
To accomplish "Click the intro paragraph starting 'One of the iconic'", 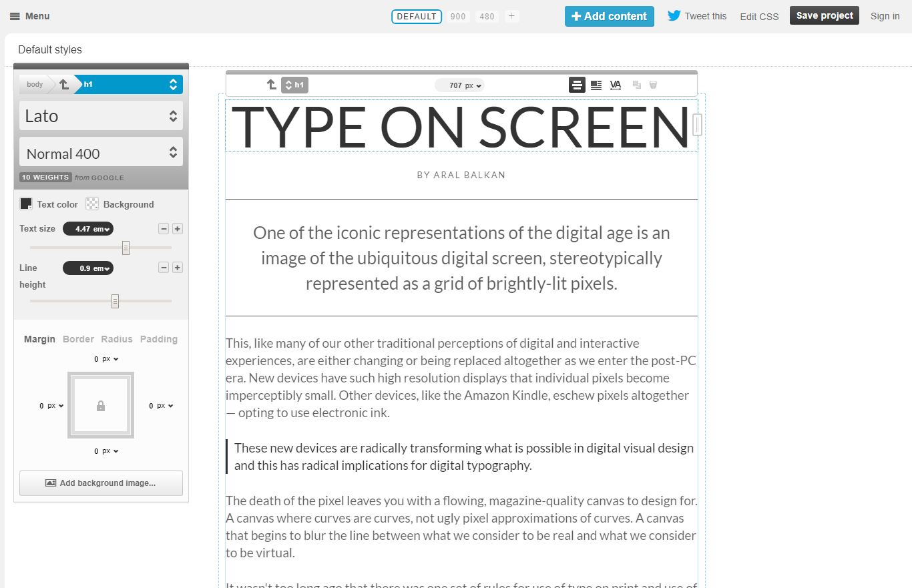I will coord(461,258).
